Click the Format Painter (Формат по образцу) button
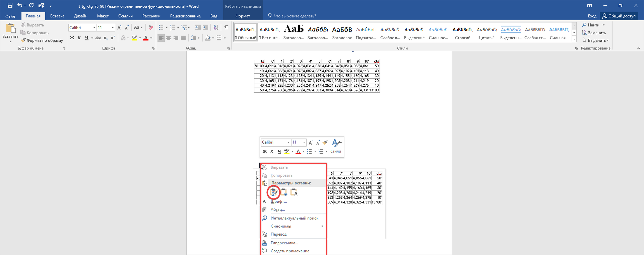The image size is (644, 255). coord(42,40)
